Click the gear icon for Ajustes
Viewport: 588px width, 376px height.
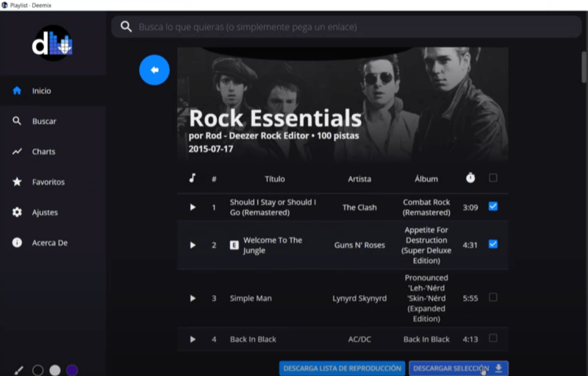click(17, 212)
